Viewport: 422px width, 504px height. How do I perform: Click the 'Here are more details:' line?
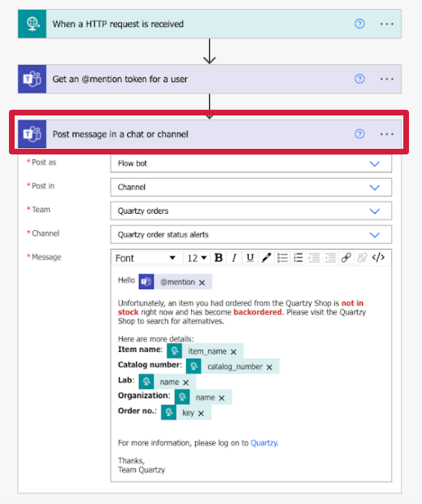[x=156, y=339]
